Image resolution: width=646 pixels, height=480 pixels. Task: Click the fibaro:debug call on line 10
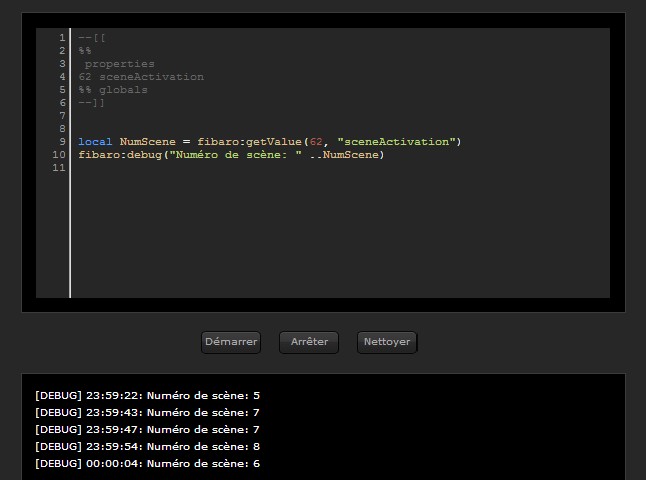tap(120, 155)
